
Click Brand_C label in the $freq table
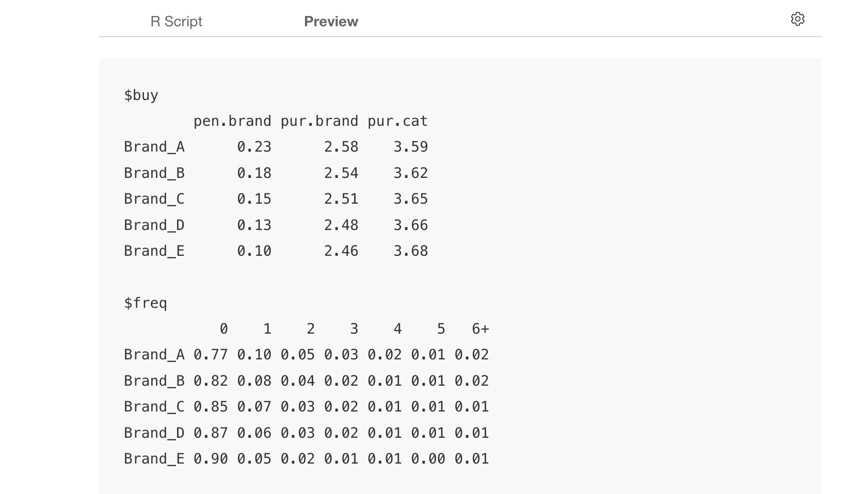pos(154,407)
